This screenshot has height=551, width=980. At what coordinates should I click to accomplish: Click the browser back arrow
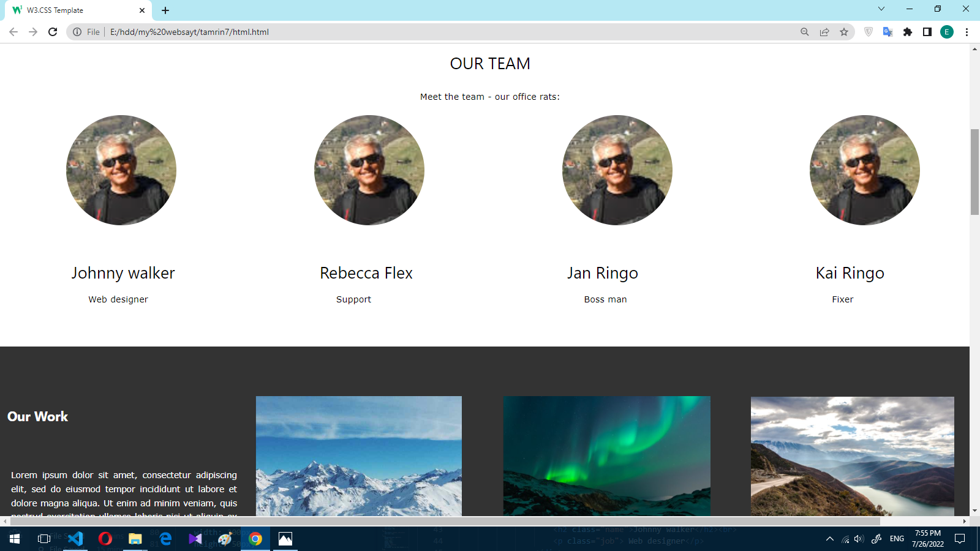pos(13,32)
